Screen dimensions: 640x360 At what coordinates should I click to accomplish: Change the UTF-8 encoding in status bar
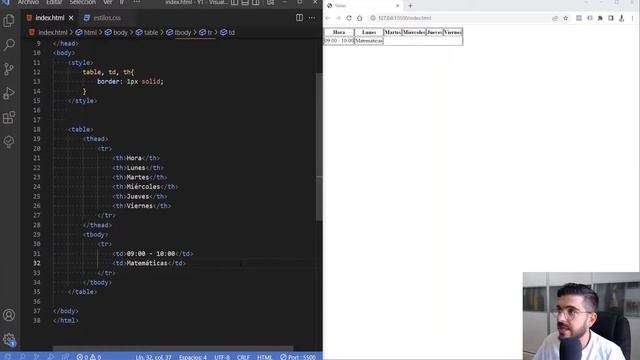pos(222,357)
